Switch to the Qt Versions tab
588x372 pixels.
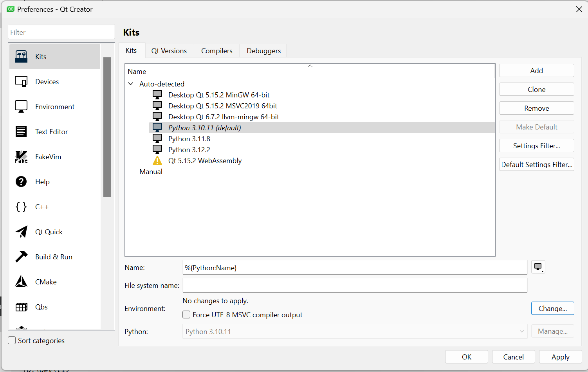(169, 51)
